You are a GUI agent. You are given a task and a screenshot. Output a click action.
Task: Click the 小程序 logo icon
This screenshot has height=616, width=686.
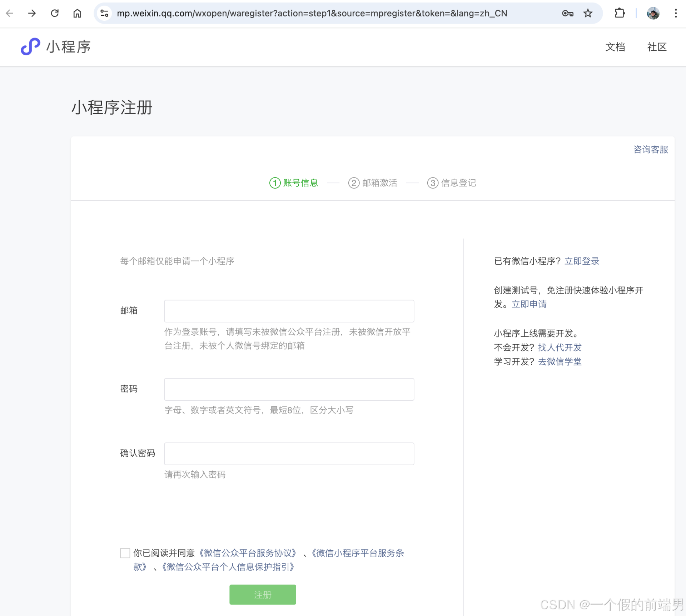click(x=30, y=47)
